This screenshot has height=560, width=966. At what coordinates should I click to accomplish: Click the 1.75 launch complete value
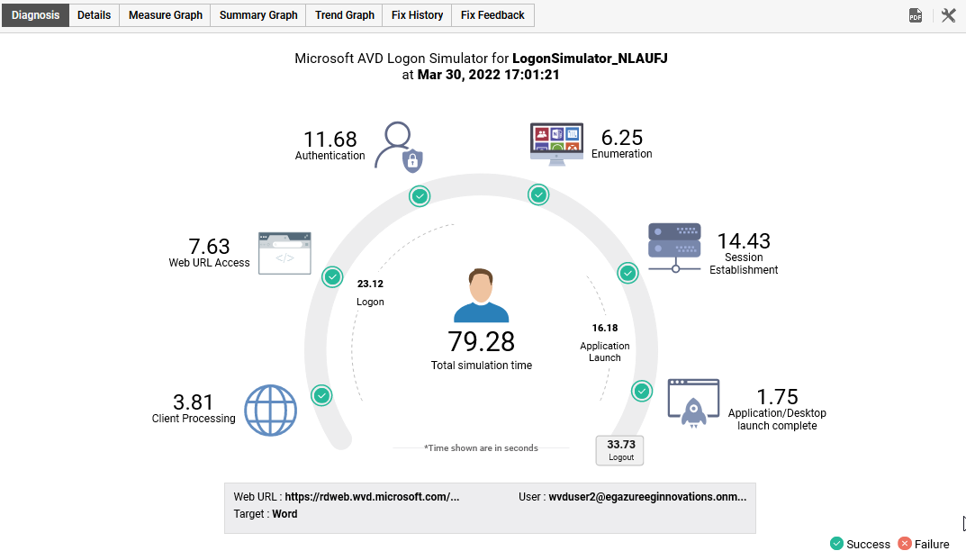point(777,397)
